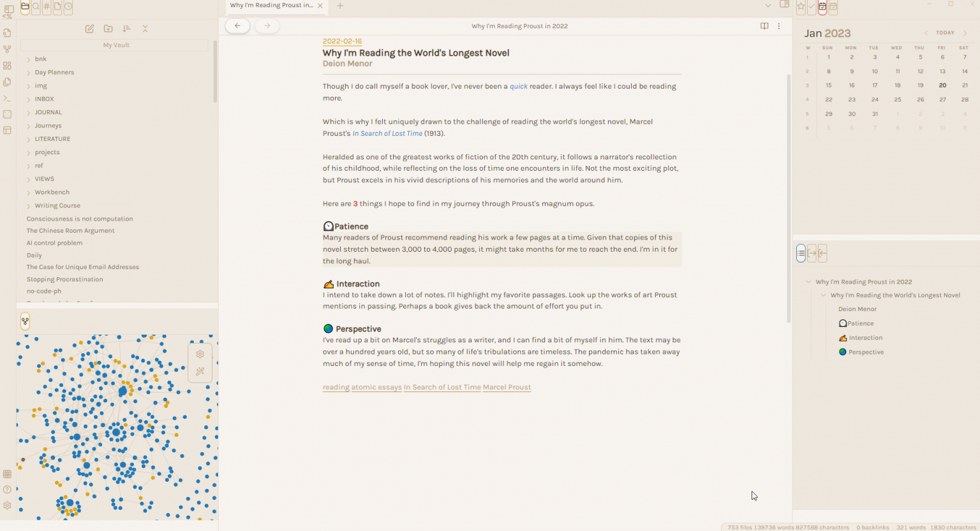This screenshot has width=980, height=531.
Task: Open recent files using the clock icon
Action: pyautogui.click(x=68, y=6)
